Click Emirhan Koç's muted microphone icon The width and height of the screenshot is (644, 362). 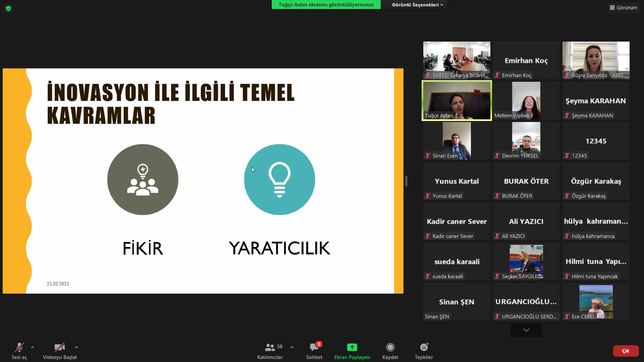point(497,75)
